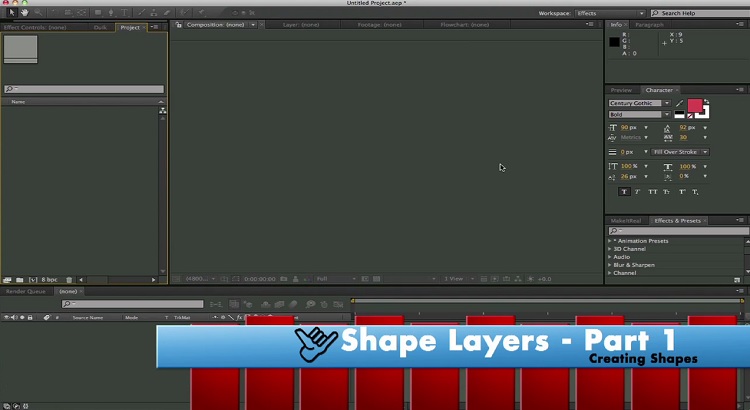Screen dimensions: 750x410
Task: Click Source Name column header
Action: [x=88, y=317]
